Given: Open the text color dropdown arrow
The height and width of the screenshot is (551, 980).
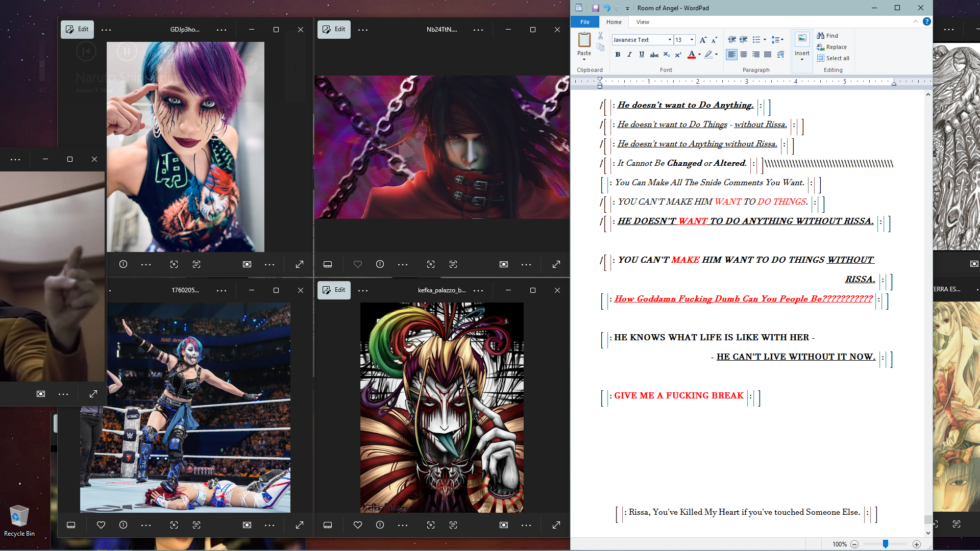Looking at the screenshot, I should [699, 55].
